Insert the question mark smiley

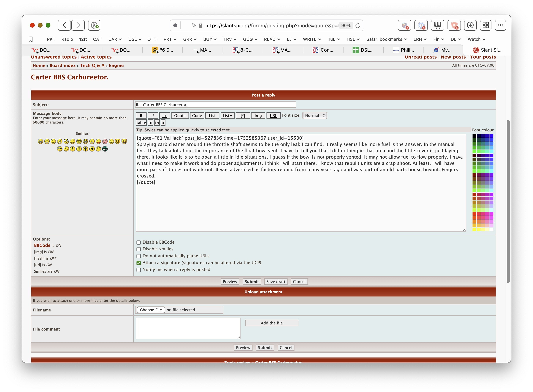[x=79, y=149]
